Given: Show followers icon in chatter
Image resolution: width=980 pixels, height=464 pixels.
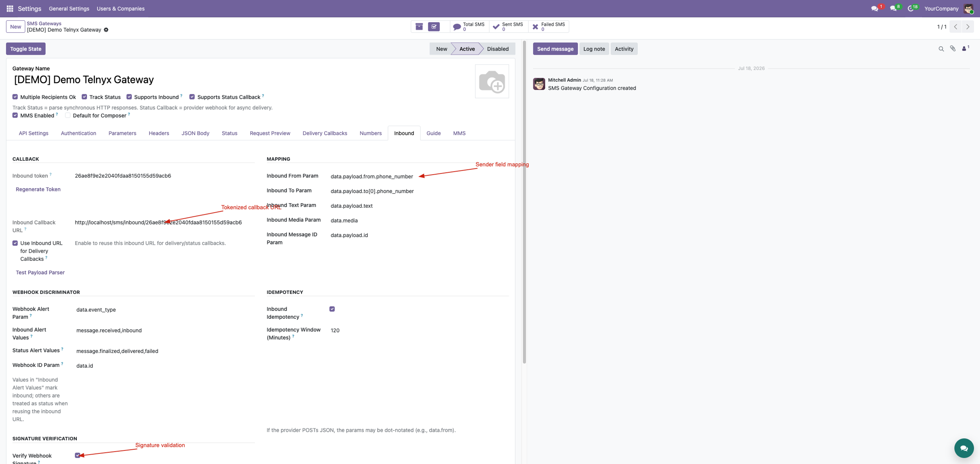Looking at the screenshot, I should pos(965,49).
